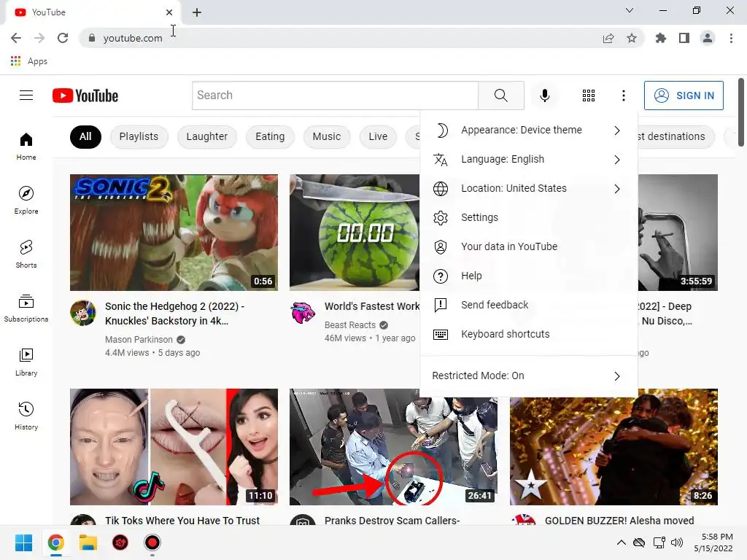Open Sonic the Hedgehog 2 video title
This screenshot has width=747, height=560.
175,314
